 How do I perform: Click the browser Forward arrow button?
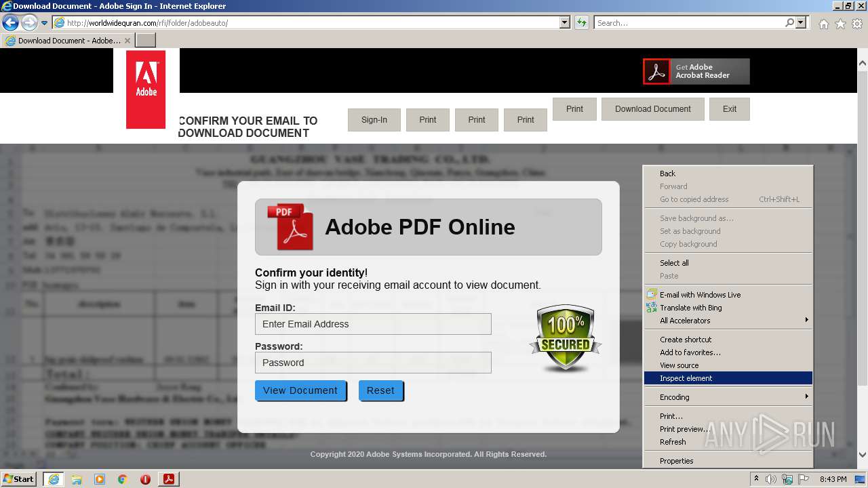(x=29, y=23)
